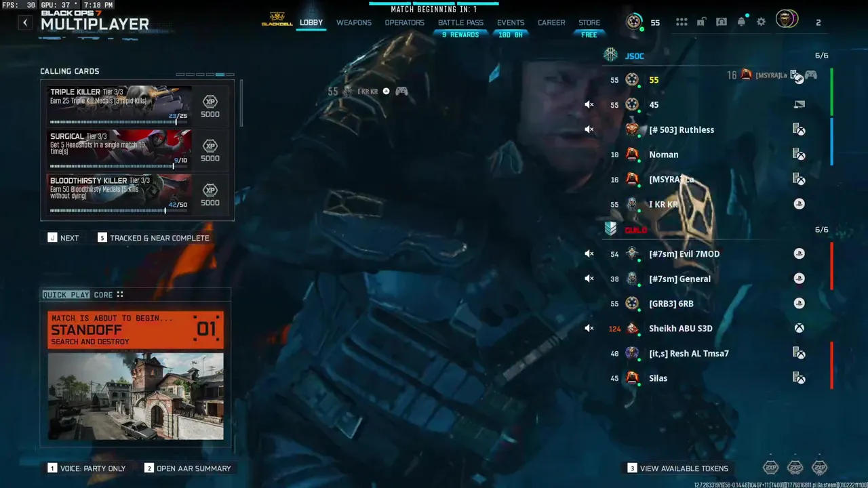
Task: Click the Standoff match countdown banner
Action: [136, 330]
